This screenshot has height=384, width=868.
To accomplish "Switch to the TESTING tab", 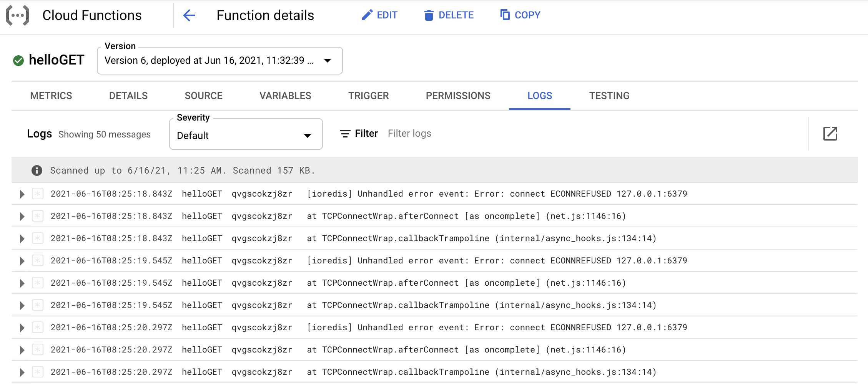I will (609, 96).
